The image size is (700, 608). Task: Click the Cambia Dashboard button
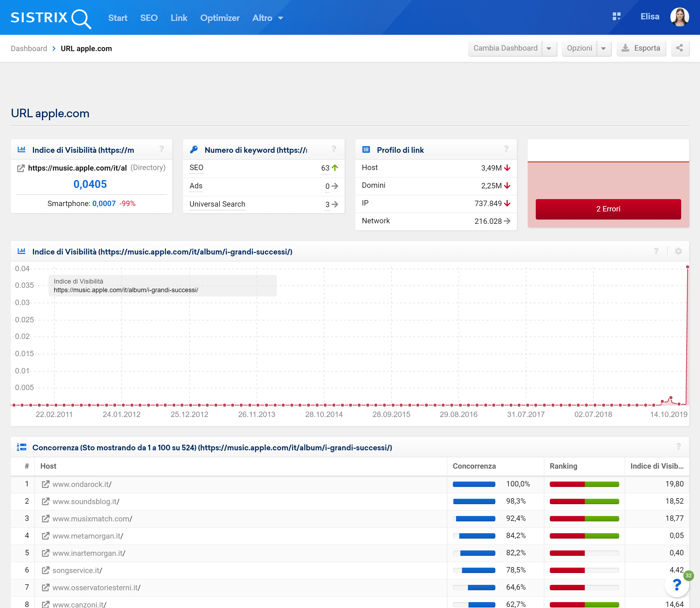click(505, 48)
